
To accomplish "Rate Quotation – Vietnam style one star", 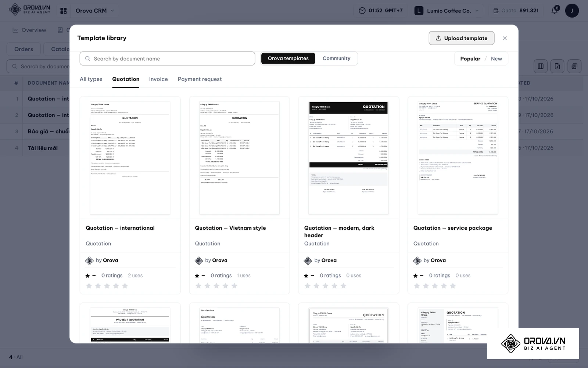I will (198, 286).
